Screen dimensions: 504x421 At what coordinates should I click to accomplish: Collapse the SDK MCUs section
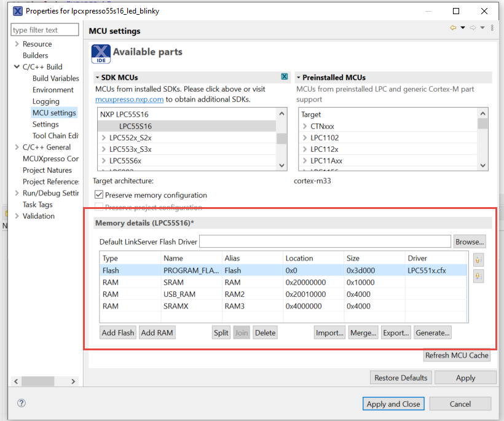pyautogui.click(x=97, y=77)
